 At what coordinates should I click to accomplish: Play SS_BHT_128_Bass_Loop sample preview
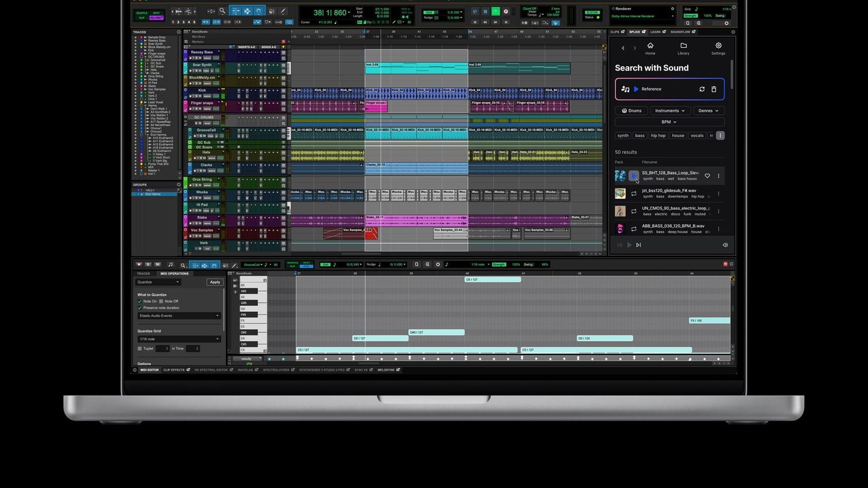634,176
